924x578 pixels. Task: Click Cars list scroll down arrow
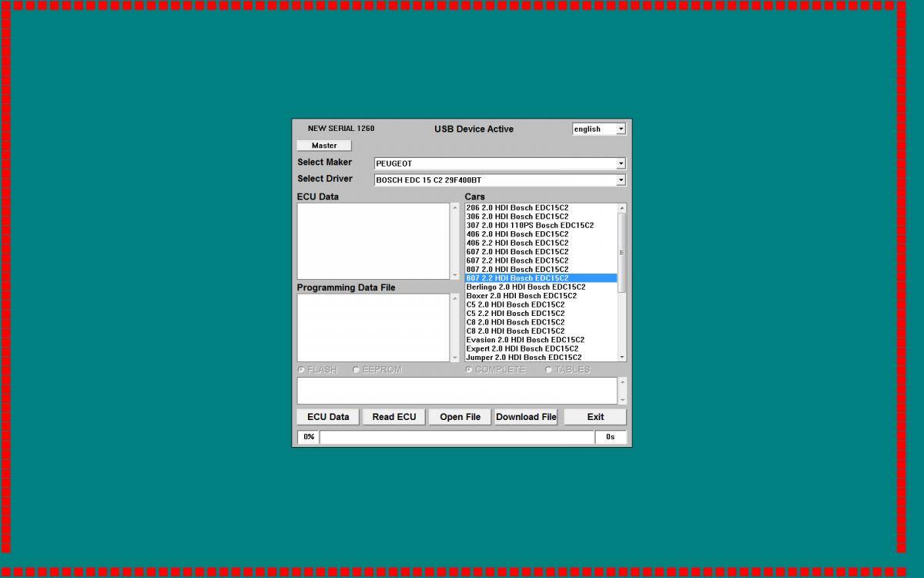point(622,358)
